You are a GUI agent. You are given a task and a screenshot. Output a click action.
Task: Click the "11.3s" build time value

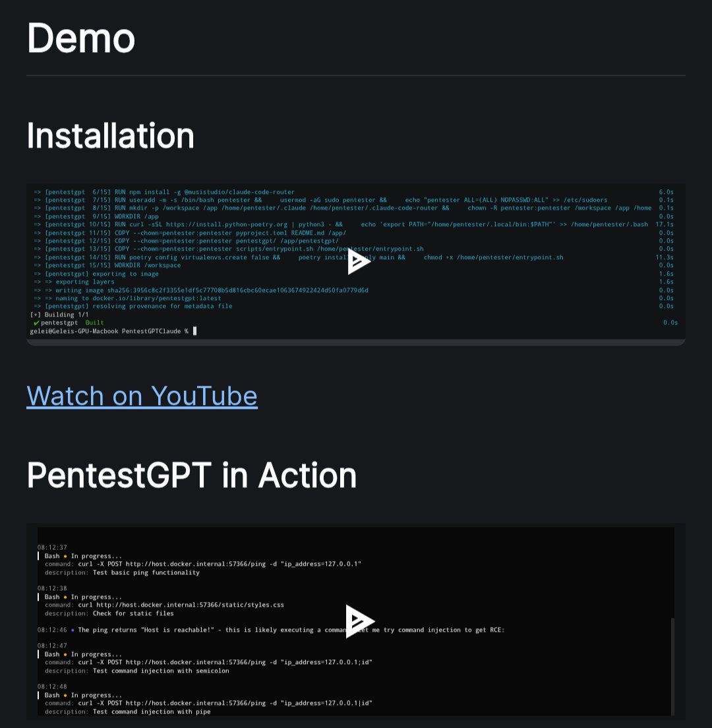pos(665,257)
